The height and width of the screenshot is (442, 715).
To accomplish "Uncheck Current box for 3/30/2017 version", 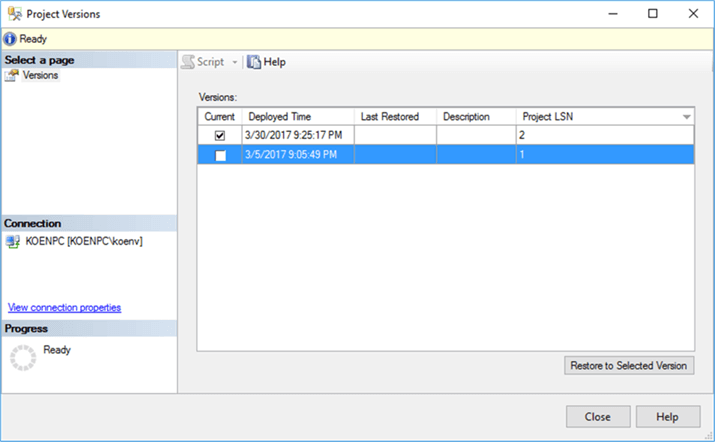I will tap(220, 135).
